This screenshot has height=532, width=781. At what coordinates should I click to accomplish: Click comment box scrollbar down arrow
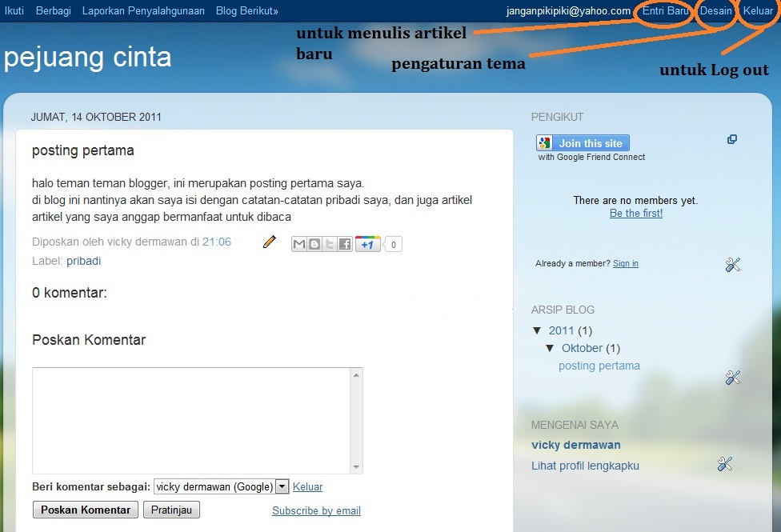pos(356,466)
